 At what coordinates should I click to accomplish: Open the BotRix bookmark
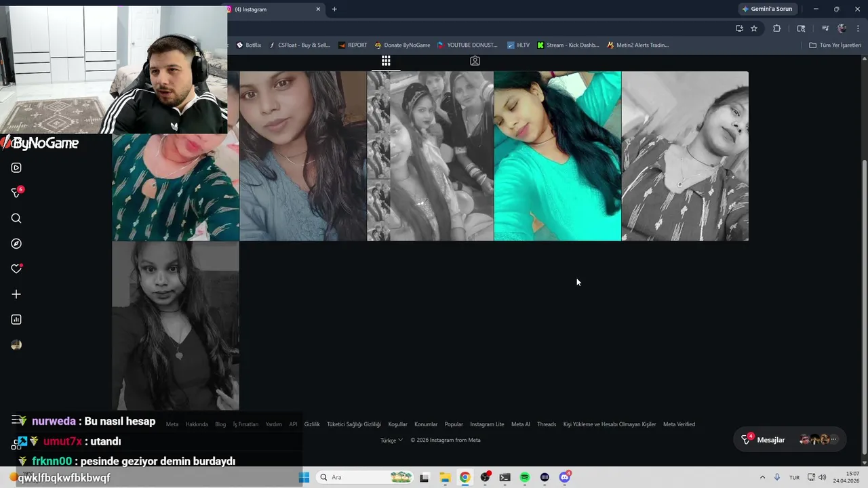pos(248,45)
